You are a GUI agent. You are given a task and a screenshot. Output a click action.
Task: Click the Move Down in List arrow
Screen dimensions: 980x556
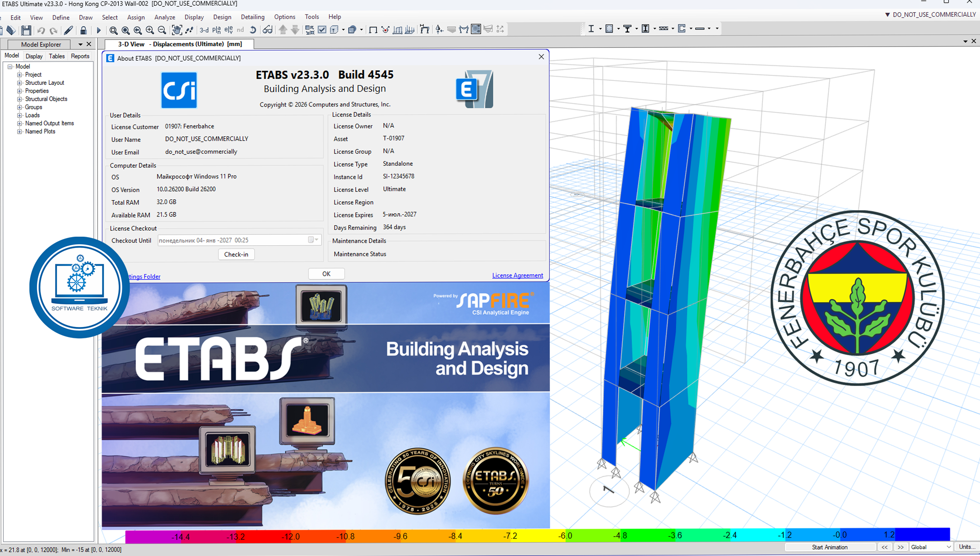(x=295, y=30)
